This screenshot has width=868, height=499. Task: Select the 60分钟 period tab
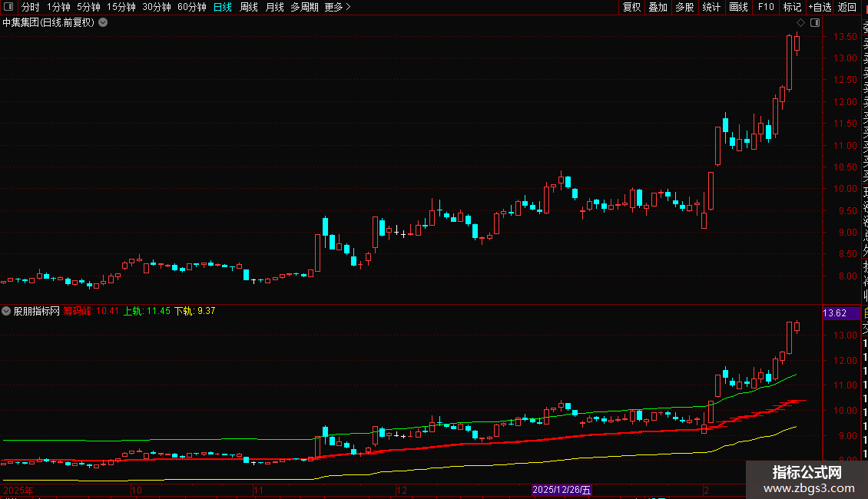(x=192, y=7)
